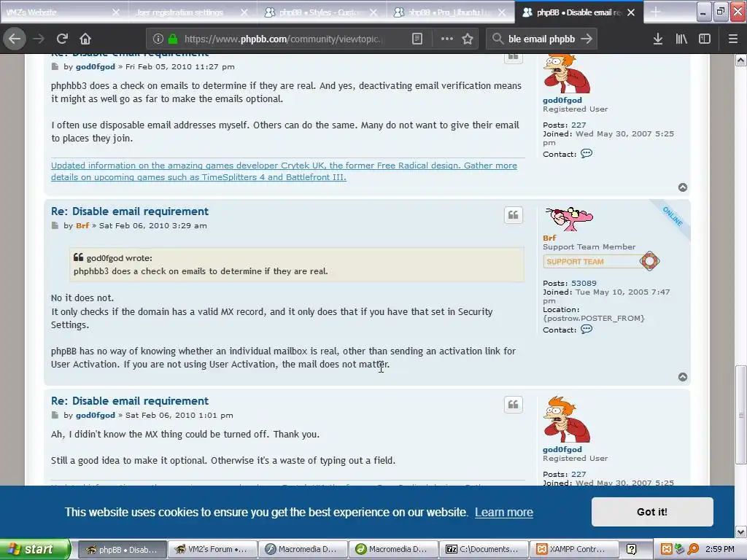Open the library bookmarks icon
Viewport: 747px width, 560px height.
(x=681, y=39)
